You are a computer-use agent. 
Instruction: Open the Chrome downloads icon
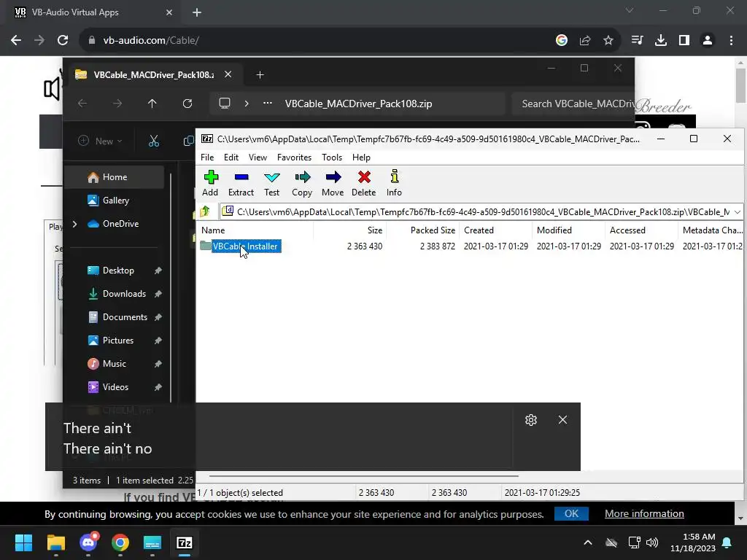pos(660,41)
